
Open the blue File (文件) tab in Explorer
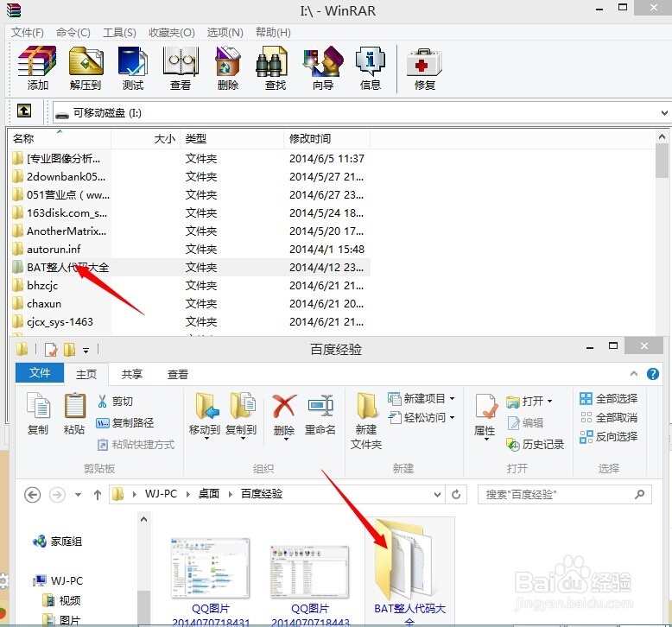click(40, 373)
